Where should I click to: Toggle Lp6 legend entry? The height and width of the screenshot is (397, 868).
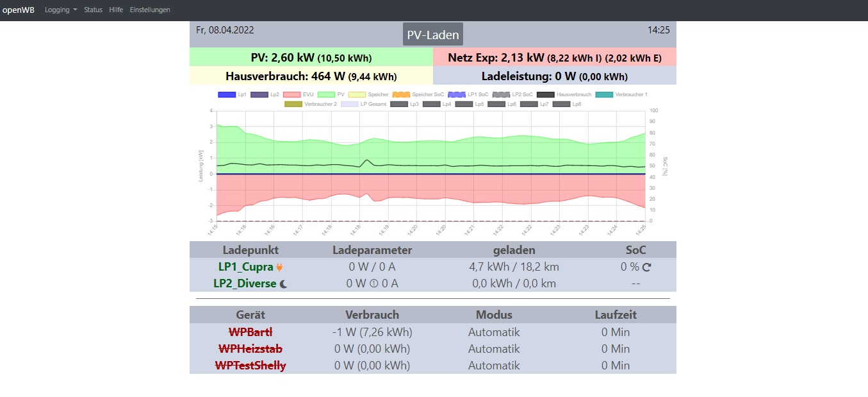(502, 104)
